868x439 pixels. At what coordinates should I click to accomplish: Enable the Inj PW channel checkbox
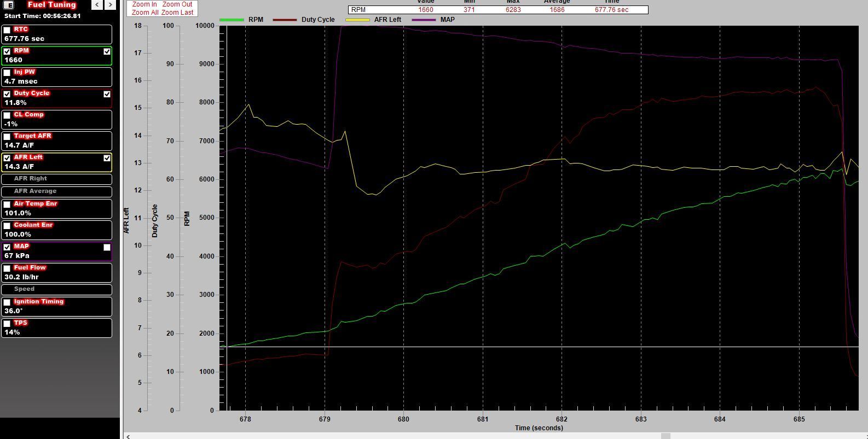click(7, 73)
